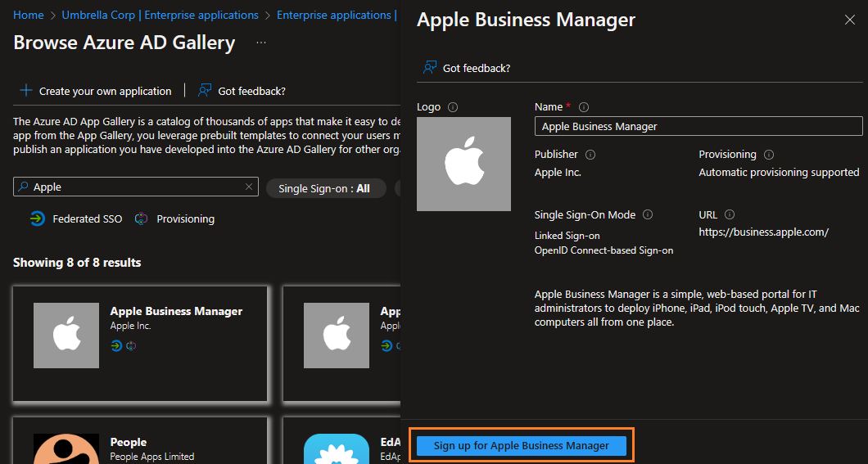Click Linked Sign-on text
Viewport: 868px width, 464px height.
pyautogui.click(x=567, y=236)
